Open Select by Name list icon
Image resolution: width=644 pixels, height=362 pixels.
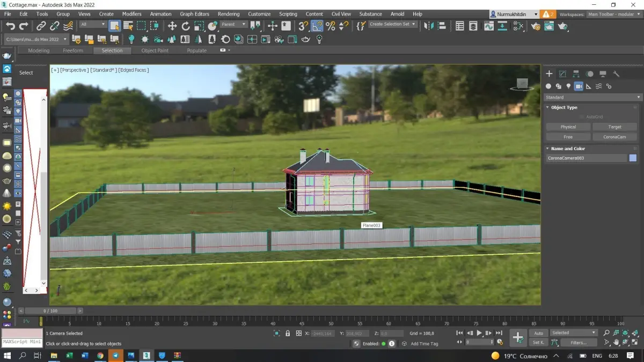(x=128, y=26)
